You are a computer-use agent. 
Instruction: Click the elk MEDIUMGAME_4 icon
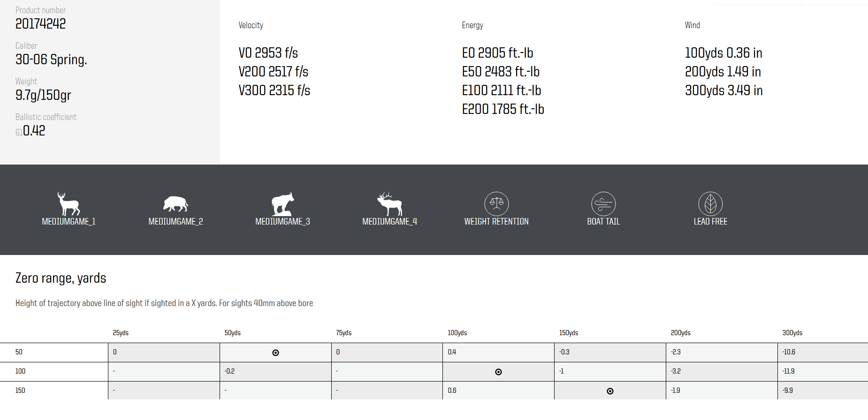(x=389, y=203)
